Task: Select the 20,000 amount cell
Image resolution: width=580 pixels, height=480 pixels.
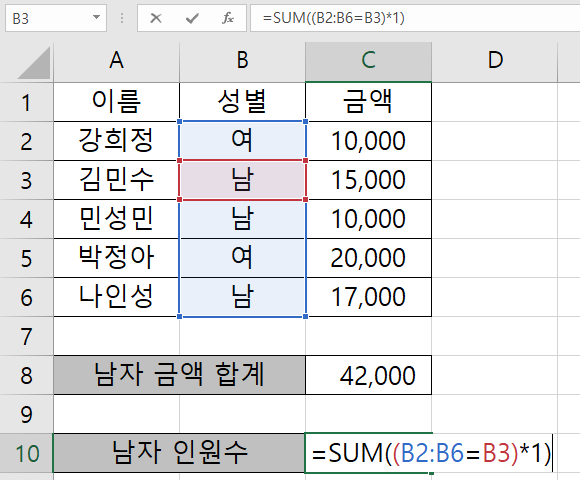Action: pyautogui.click(x=368, y=258)
